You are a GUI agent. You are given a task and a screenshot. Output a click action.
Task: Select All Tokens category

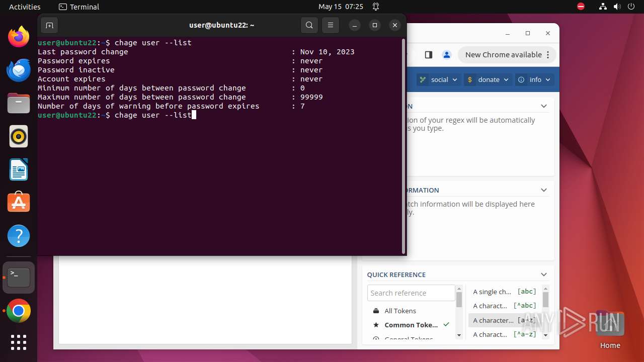(412, 311)
